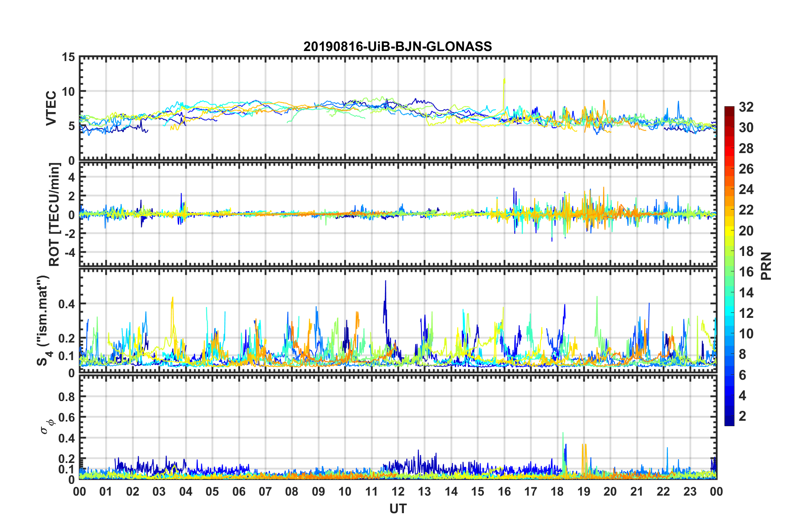This screenshot has width=796, height=532.
Task: Click colorbar tick label 32
Action: tap(746, 107)
